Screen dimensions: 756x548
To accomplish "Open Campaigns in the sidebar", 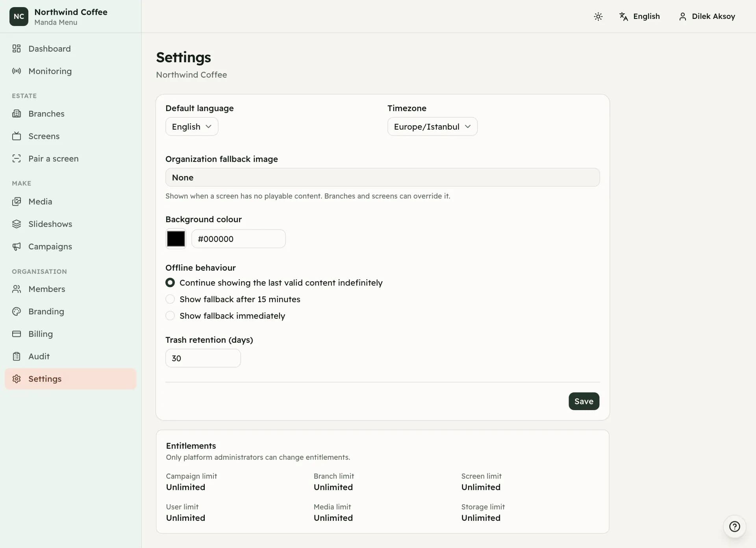I will [70, 246].
